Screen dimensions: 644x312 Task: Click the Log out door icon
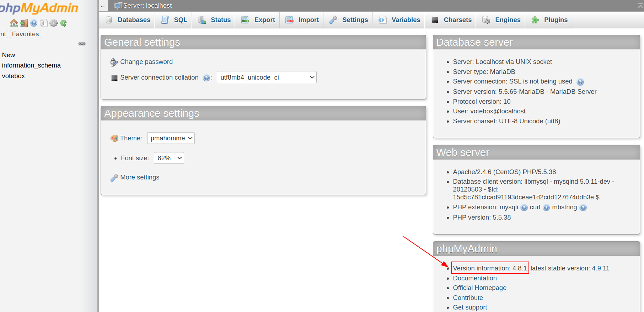click(x=24, y=23)
